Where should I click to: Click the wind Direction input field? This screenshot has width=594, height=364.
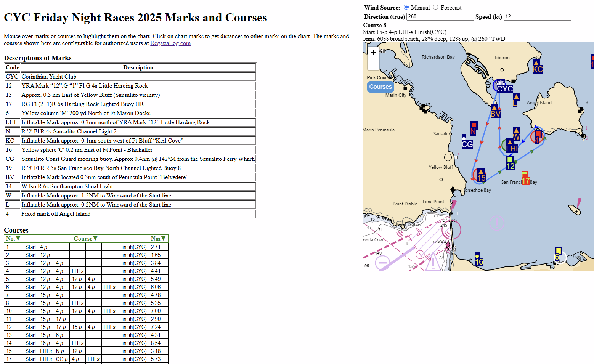pyautogui.click(x=440, y=17)
